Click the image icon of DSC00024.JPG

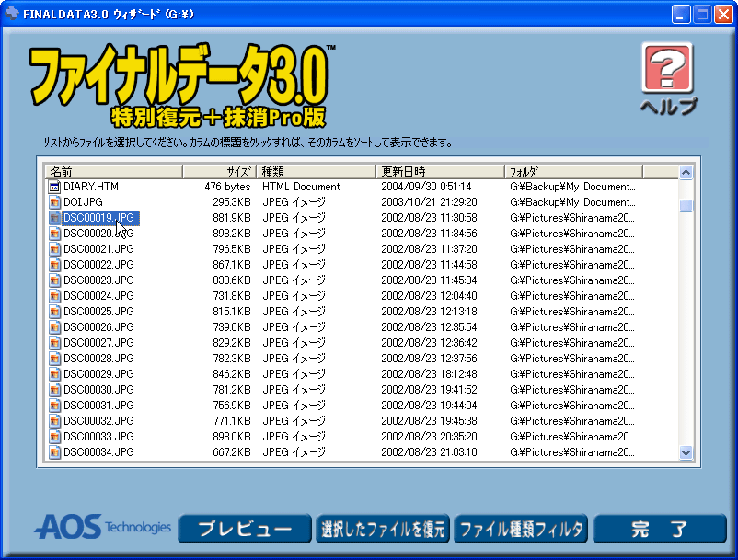(x=54, y=296)
